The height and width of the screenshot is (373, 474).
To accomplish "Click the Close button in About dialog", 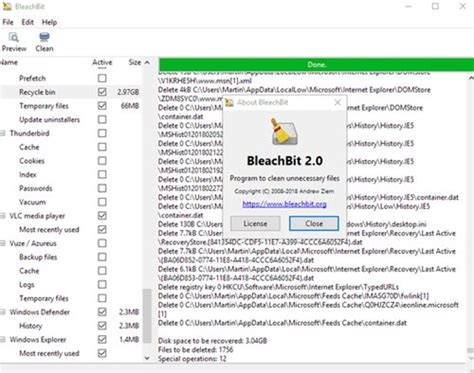I will pos(314,224).
